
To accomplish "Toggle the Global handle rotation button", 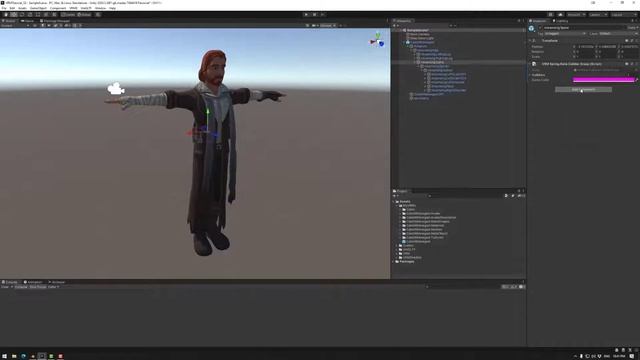I will (84, 15).
